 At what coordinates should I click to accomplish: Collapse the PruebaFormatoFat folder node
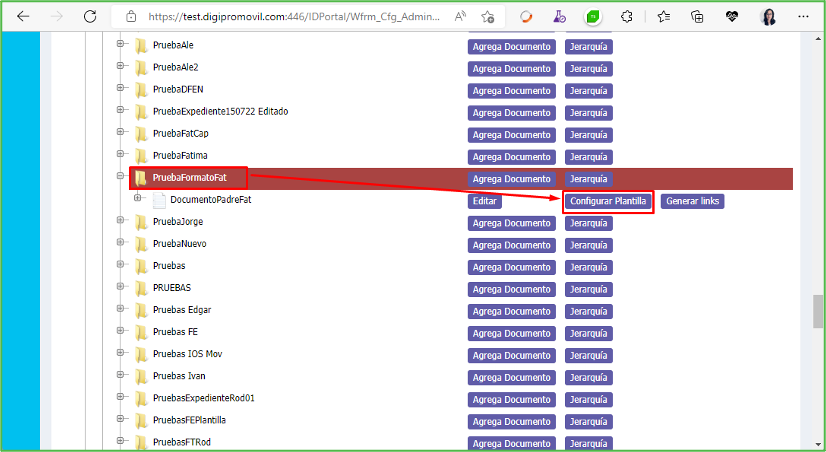122,178
